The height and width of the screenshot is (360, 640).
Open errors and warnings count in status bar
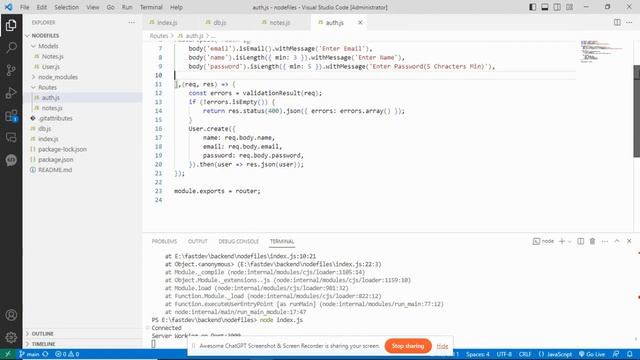pyautogui.click(x=67, y=354)
